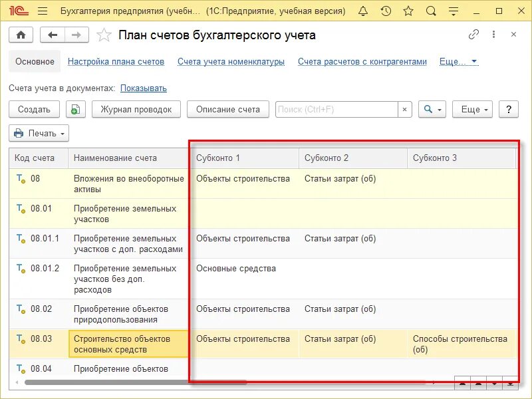The height and width of the screenshot is (399, 532).
Task: Click the Наименование счета column header
Action: (x=129, y=158)
